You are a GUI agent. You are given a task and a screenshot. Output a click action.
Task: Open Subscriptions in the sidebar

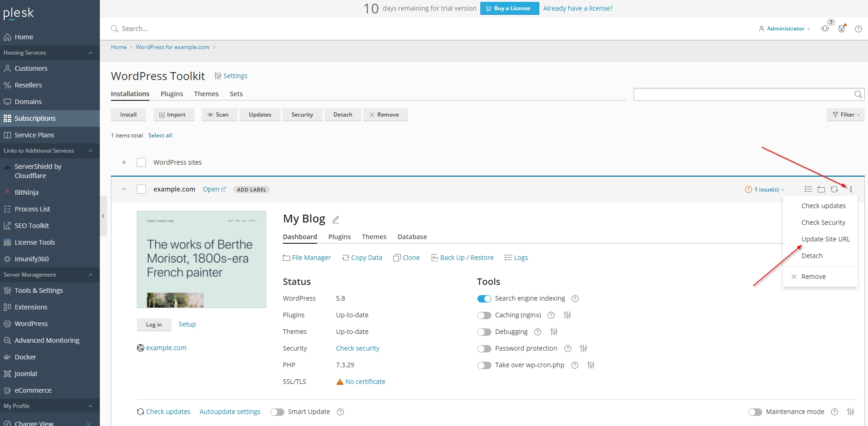coord(50,118)
